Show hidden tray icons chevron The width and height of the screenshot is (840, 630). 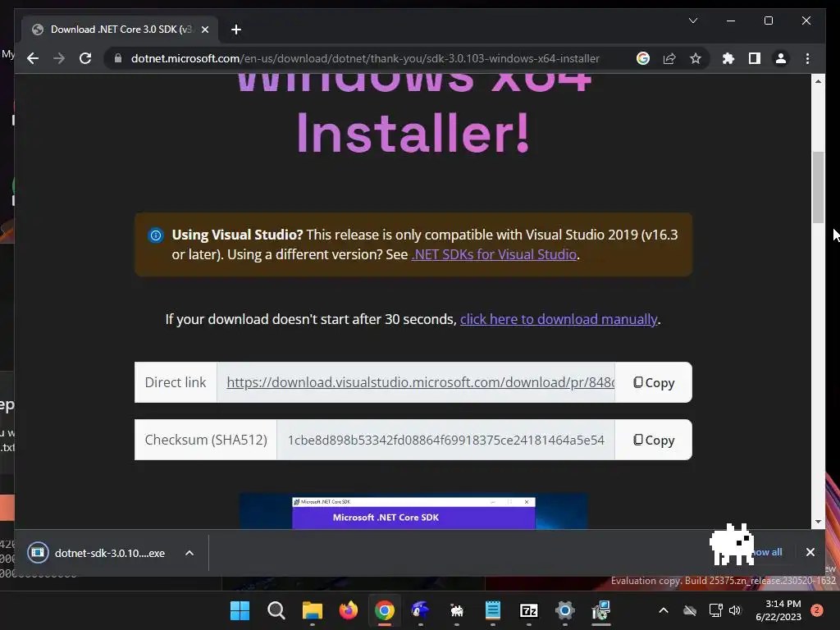(663, 610)
